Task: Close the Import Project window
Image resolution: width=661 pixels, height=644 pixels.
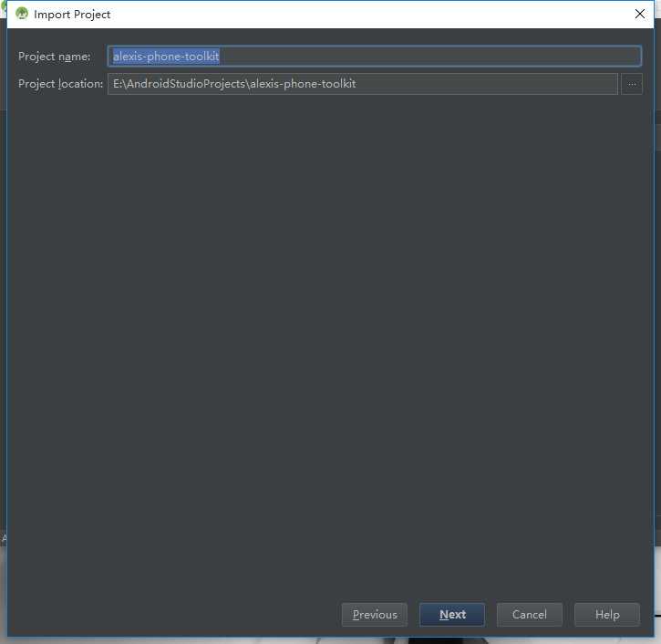Action: [x=639, y=14]
